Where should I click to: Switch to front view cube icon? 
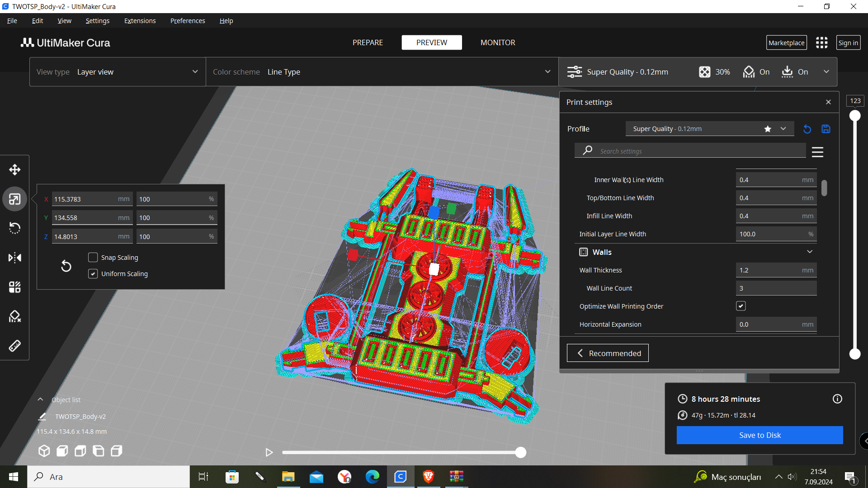click(62, 450)
